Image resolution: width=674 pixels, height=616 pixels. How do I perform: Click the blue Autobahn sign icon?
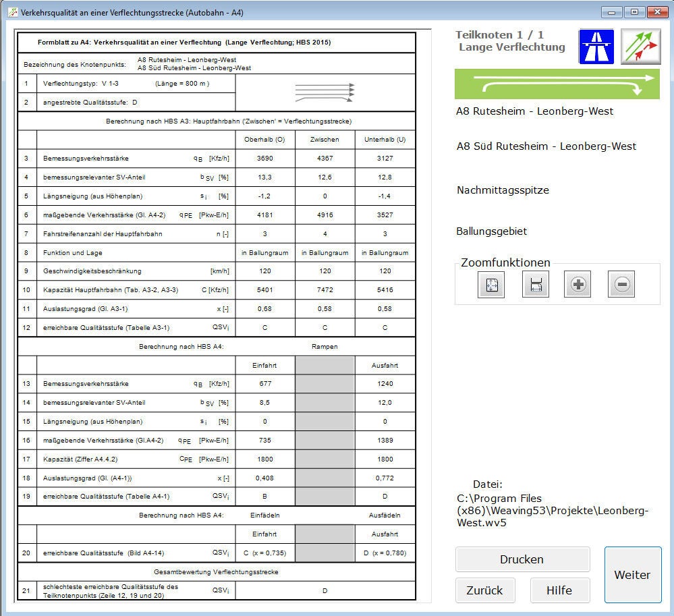[x=596, y=47]
